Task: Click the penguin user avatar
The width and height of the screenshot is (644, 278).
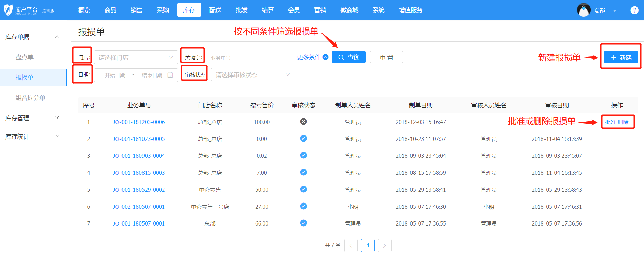Action: (x=583, y=10)
